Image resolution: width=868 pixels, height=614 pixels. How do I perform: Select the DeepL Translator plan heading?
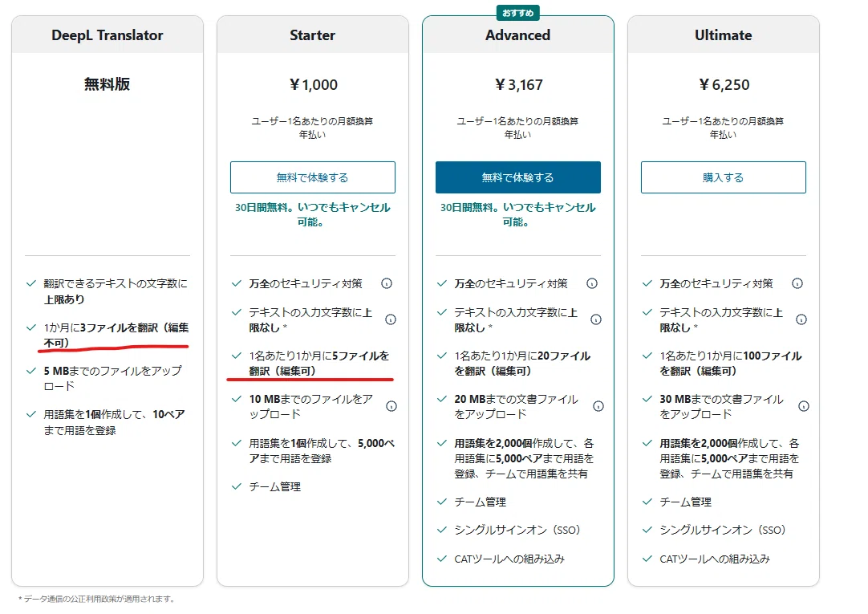point(107,35)
